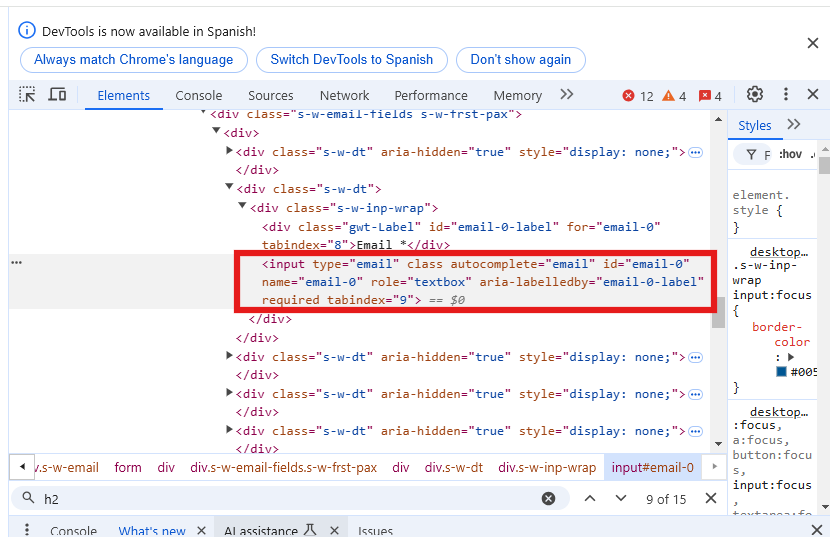Click the h2 search input field

pos(290,498)
